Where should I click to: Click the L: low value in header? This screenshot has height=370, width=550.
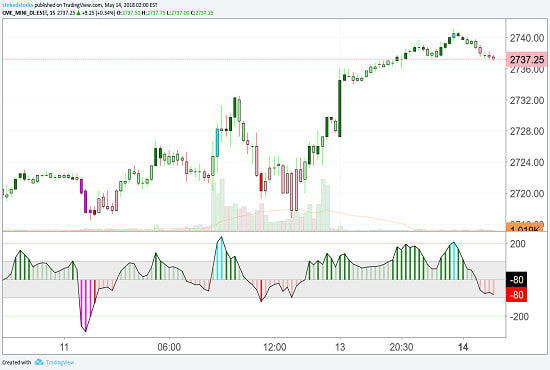[x=177, y=13]
